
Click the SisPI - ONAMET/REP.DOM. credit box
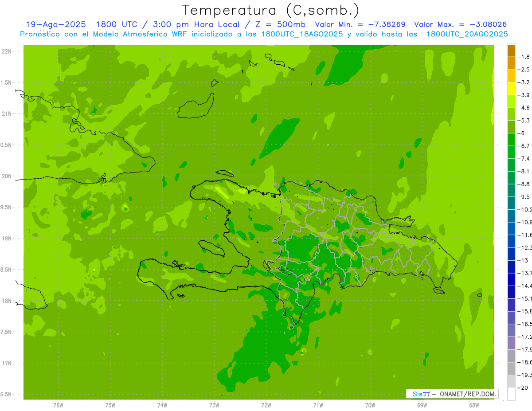coord(452,394)
